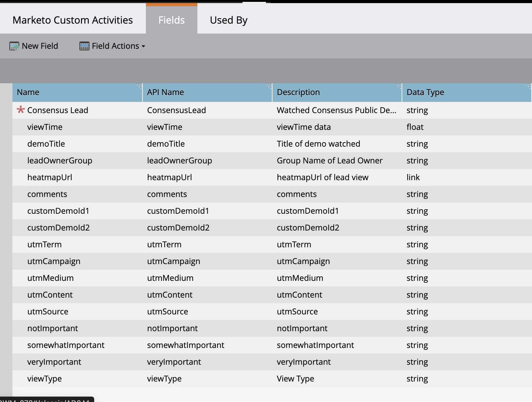The width and height of the screenshot is (532, 402).
Task: Click the utmTerm row 'string' data type
Action: tap(417, 244)
